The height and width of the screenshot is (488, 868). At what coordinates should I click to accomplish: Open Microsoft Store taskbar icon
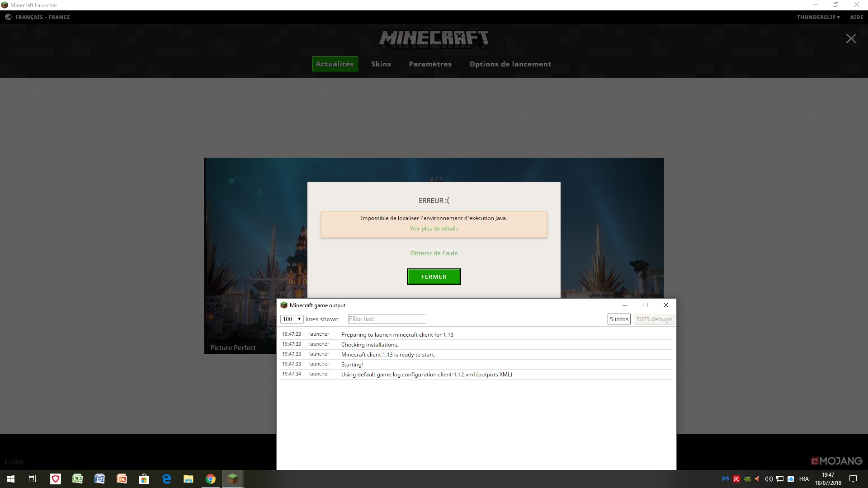(144, 479)
